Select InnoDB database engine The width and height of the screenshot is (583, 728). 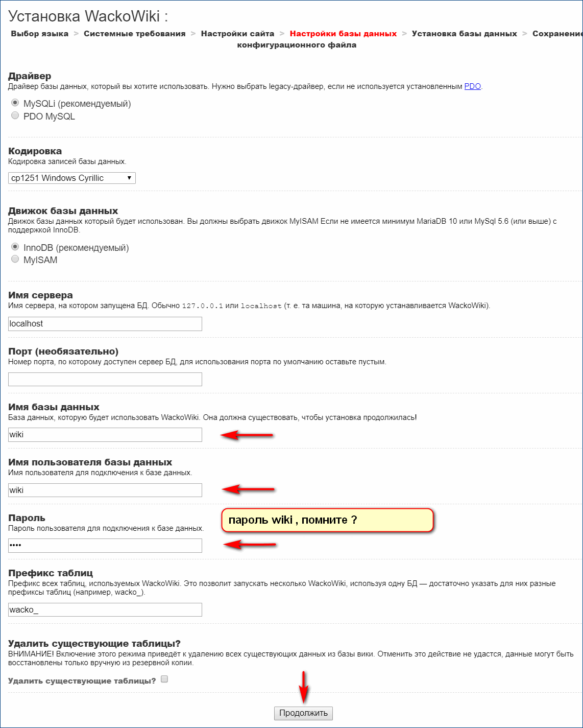point(15,247)
